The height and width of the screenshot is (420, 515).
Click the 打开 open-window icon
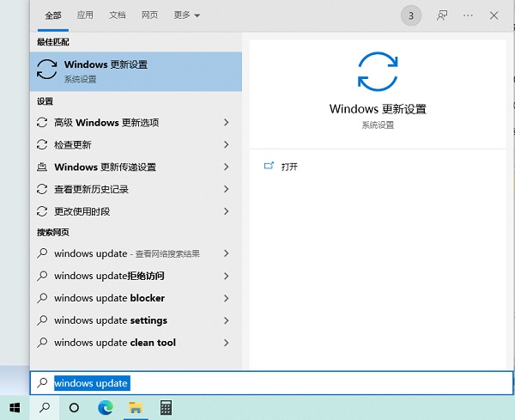(269, 166)
